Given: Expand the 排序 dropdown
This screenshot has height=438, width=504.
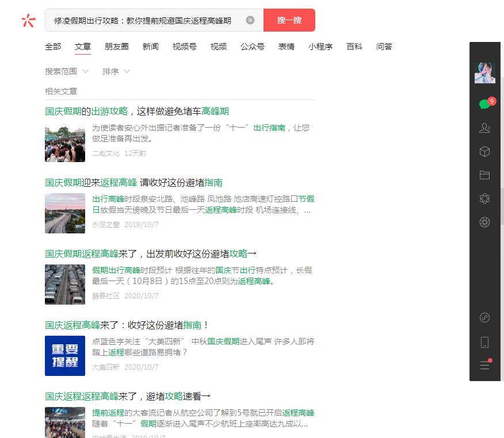Looking at the screenshot, I should click(116, 71).
